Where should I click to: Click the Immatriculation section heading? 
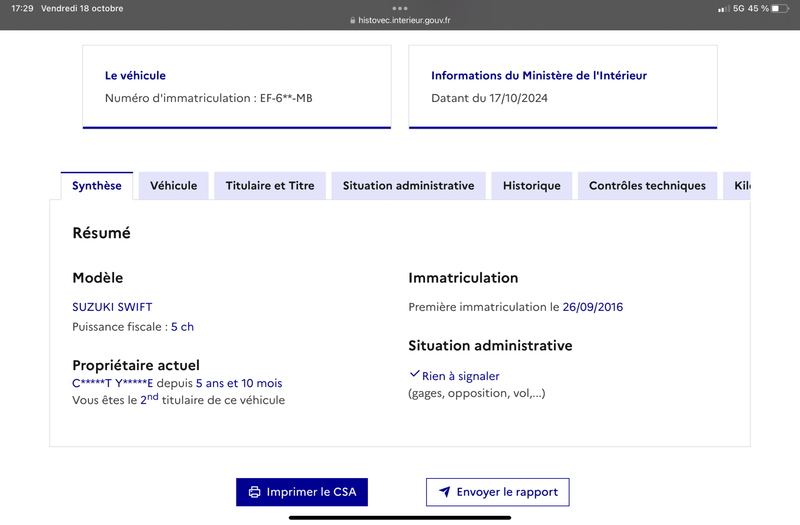[x=463, y=278]
